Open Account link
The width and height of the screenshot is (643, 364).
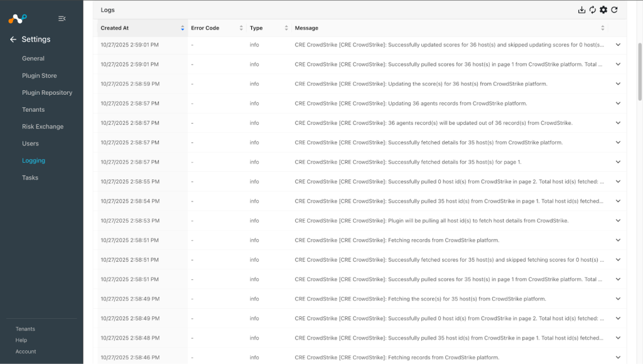[x=26, y=351]
